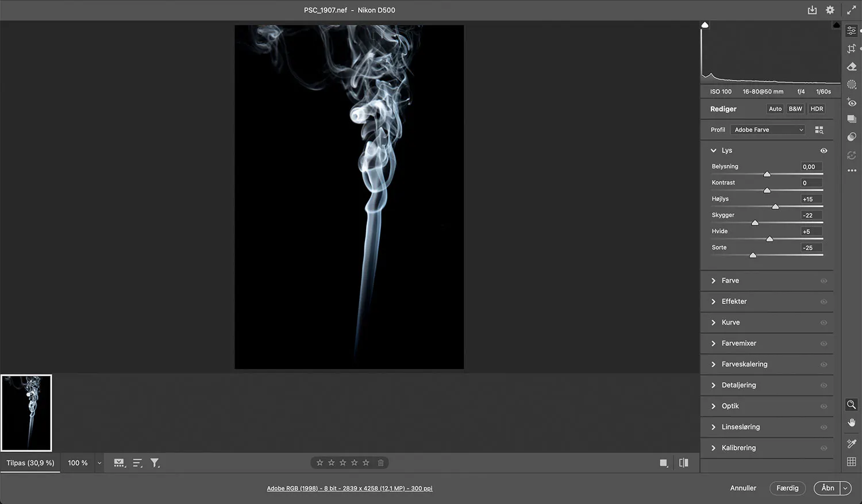Select the Healing eraser tool

click(852, 67)
